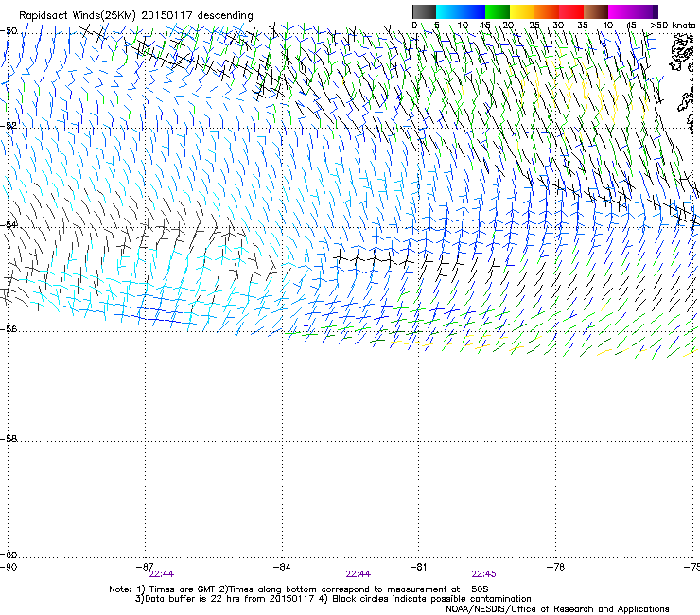
Task: Select the yellow 20-25 knots color band
Action: (522, 11)
